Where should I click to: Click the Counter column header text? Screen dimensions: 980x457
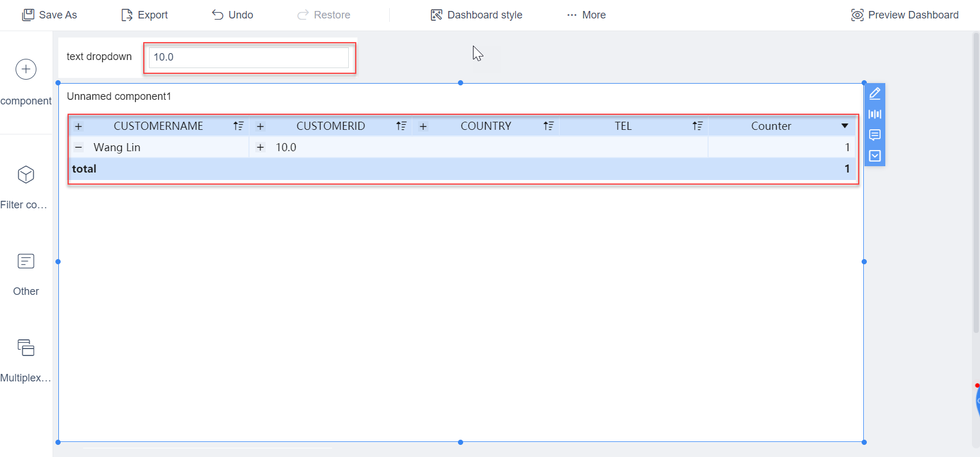pyautogui.click(x=771, y=126)
